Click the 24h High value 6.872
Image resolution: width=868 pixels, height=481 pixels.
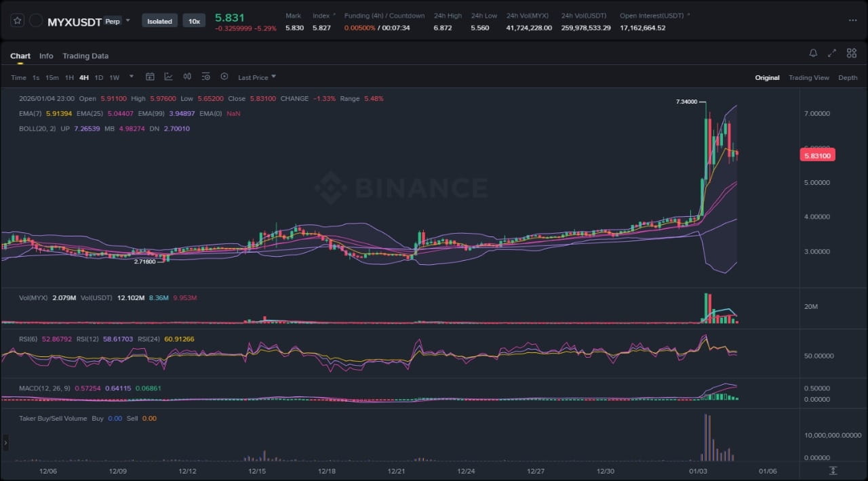(x=442, y=28)
